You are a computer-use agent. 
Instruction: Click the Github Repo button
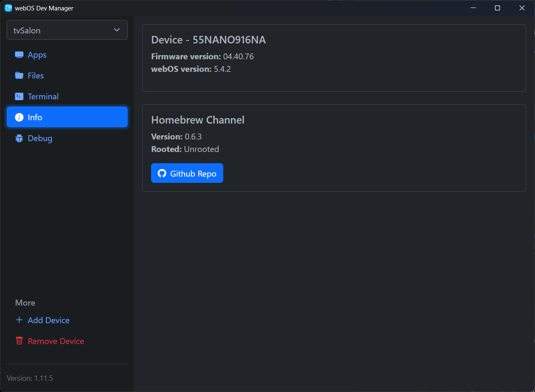(187, 173)
